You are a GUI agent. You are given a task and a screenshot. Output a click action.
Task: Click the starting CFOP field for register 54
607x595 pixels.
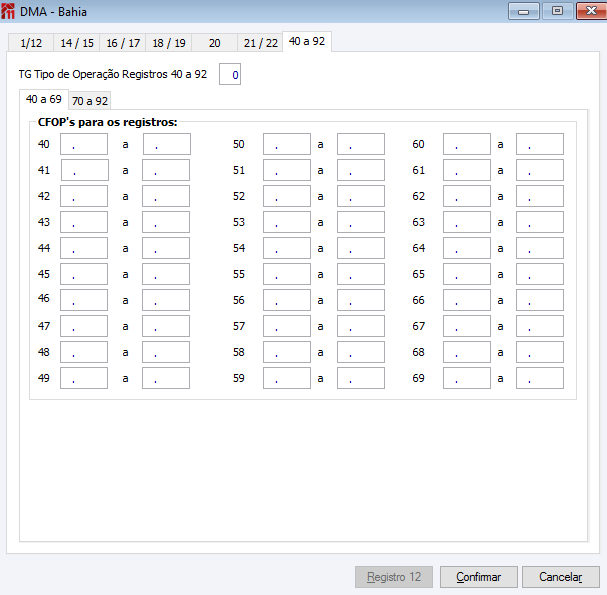pyautogui.click(x=287, y=248)
